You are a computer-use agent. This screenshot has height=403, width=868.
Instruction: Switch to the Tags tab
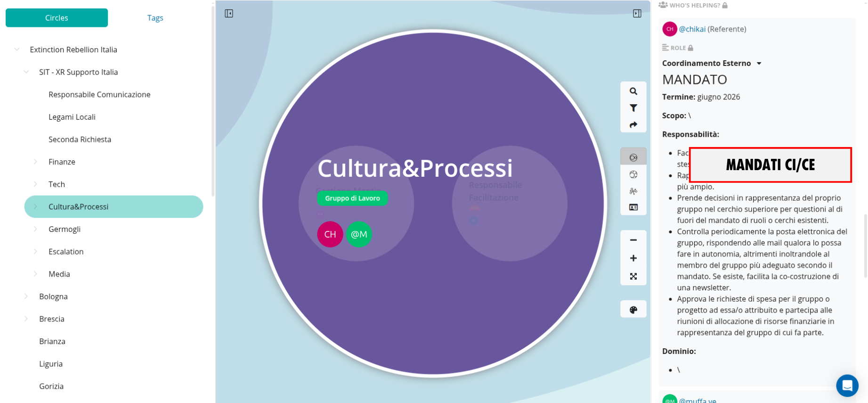[155, 18]
